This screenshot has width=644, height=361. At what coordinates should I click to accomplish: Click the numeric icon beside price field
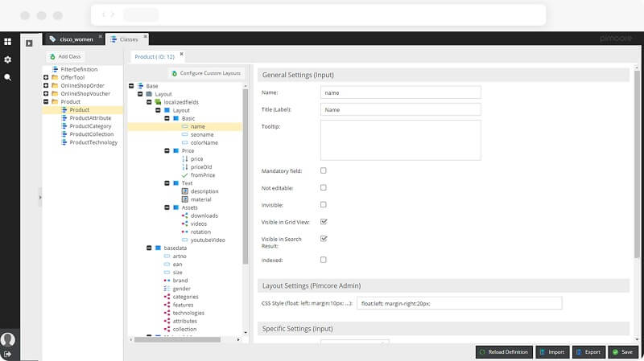coord(185,158)
